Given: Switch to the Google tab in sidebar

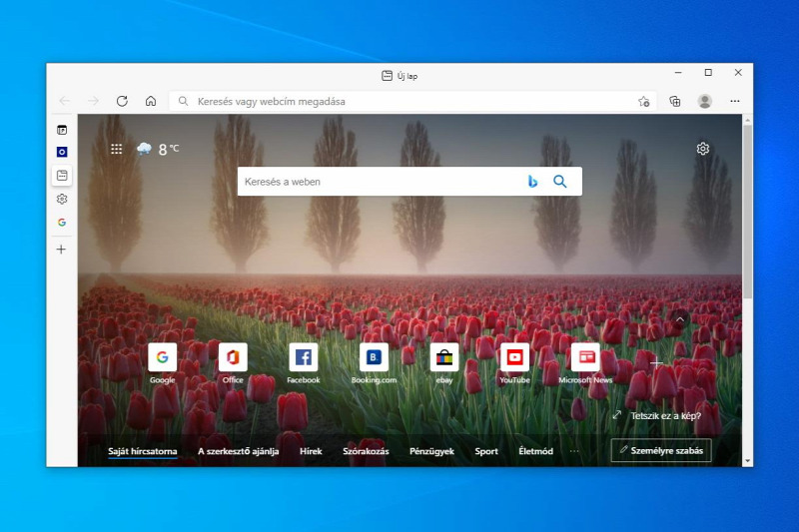Looking at the screenshot, I should pyautogui.click(x=62, y=222).
